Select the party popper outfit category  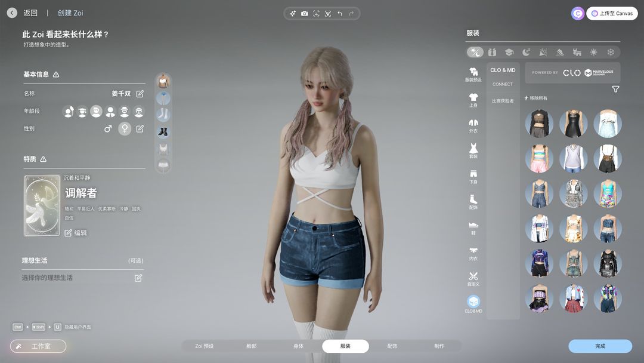click(x=543, y=52)
